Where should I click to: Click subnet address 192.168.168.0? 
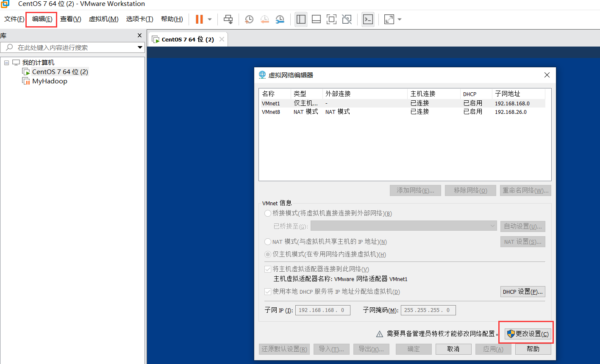pyautogui.click(x=512, y=103)
